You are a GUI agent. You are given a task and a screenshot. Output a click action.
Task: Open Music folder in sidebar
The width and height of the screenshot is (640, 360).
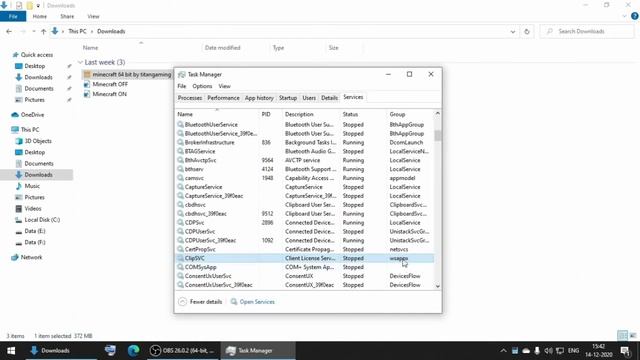[28, 186]
